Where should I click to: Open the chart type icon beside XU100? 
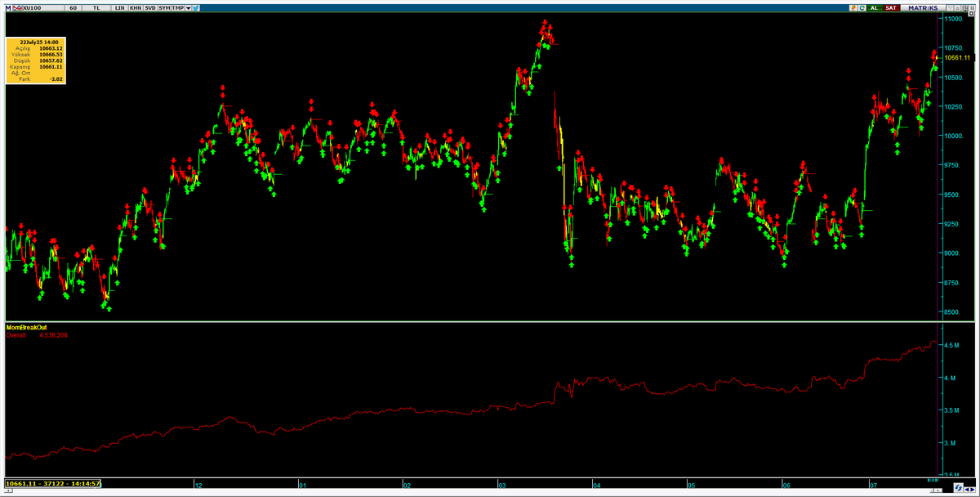tap(17, 8)
